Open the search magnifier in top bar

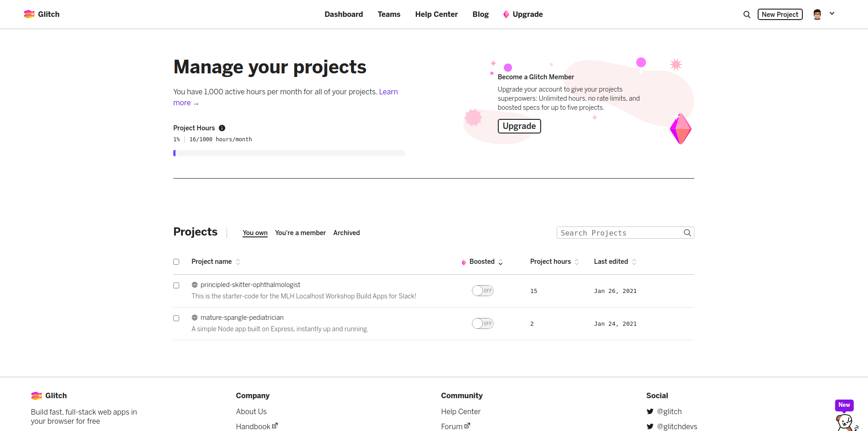[x=747, y=15]
